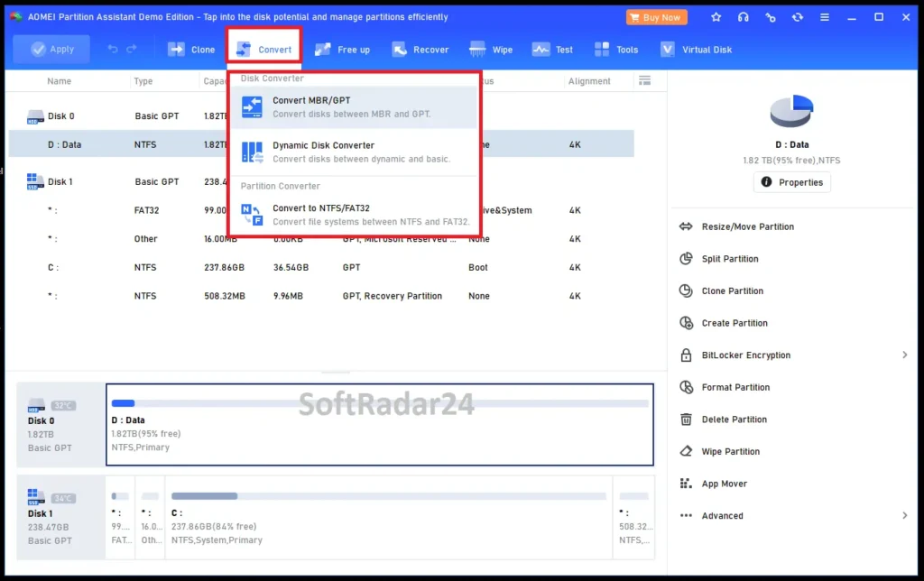Click the Disk 1 34°C temperature badge
This screenshot has width=924, height=581.
click(62, 499)
